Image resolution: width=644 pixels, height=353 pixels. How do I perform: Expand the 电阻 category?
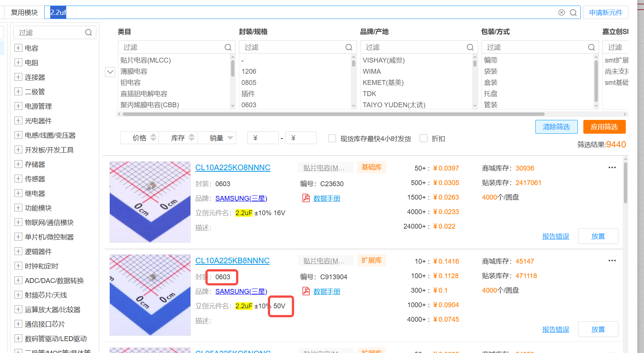[x=18, y=62]
